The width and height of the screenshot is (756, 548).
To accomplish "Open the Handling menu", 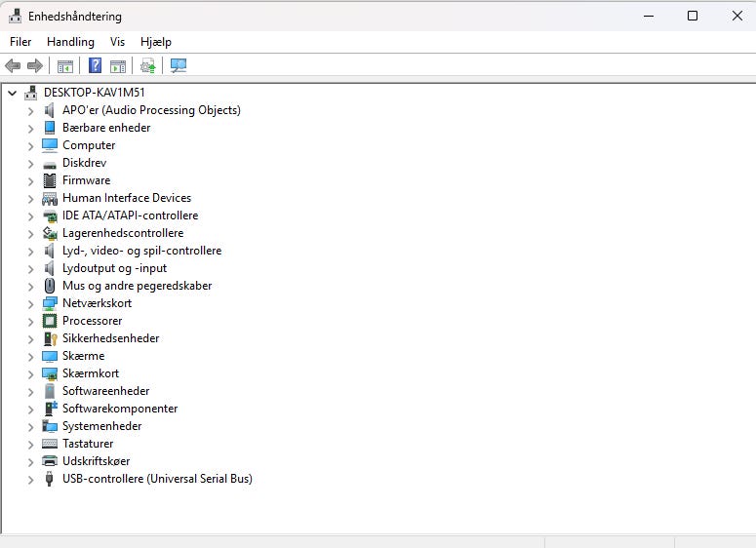I will [x=70, y=42].
